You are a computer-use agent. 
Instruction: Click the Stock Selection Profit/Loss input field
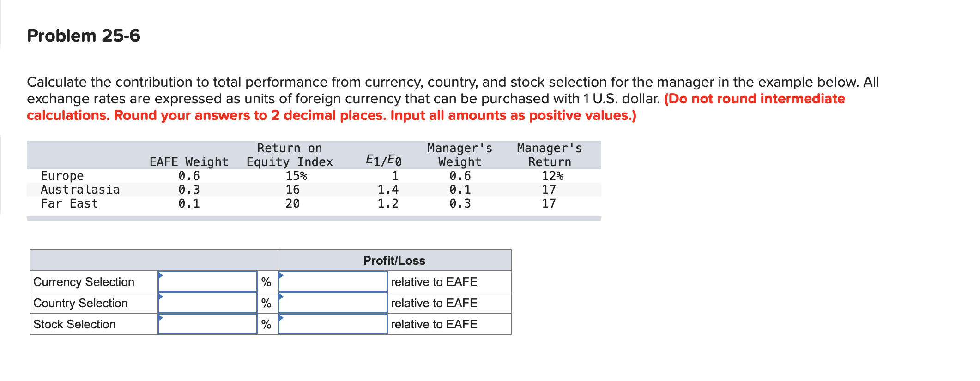tap(333, 324)
